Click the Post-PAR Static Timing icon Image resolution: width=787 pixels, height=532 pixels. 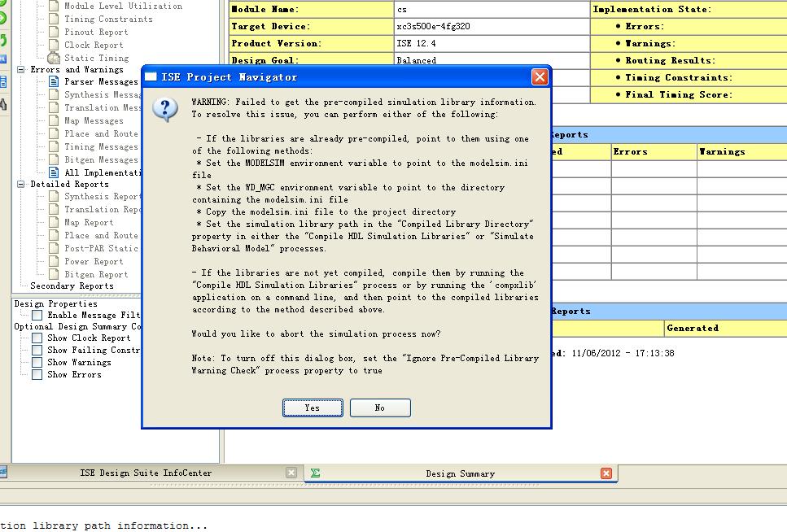click(54, 248)
